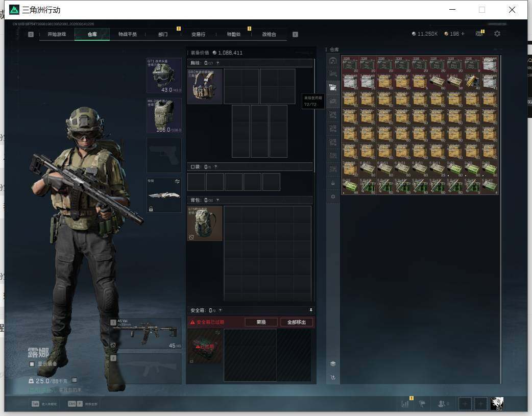Open the mail inbox icon
Image resolution: width=532 pixels, height=416 pixels.
click(479, 33)
